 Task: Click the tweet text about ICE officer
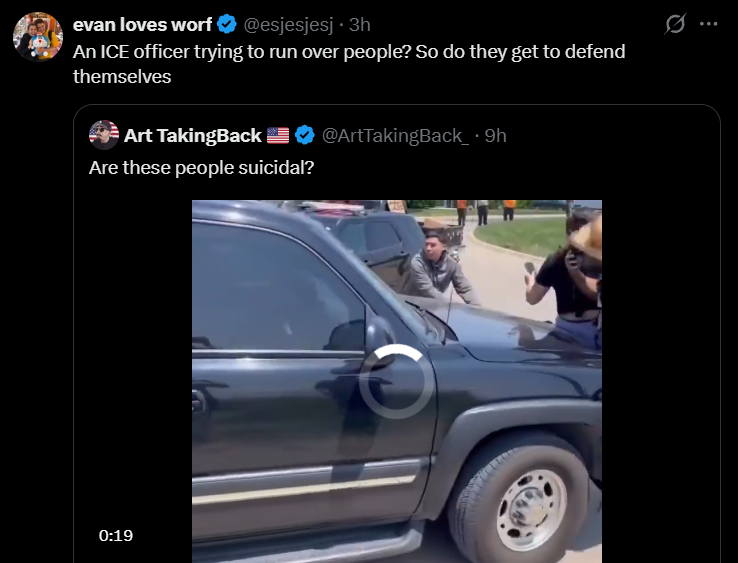349,64
